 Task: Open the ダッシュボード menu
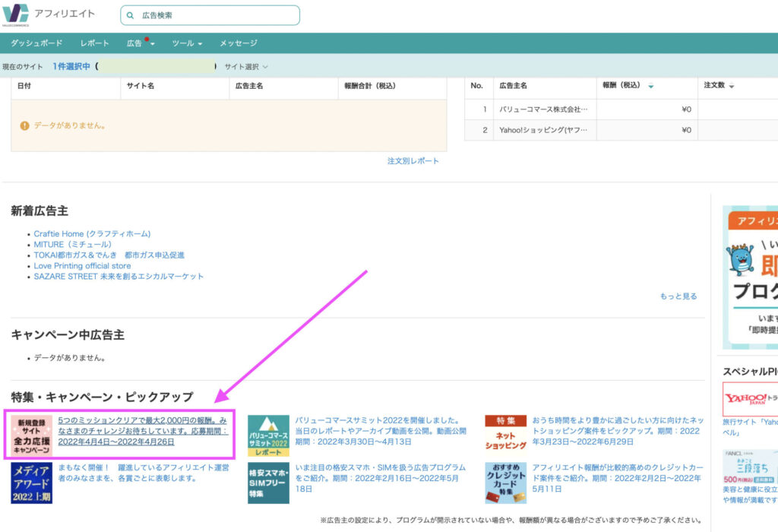coord(36,43)
